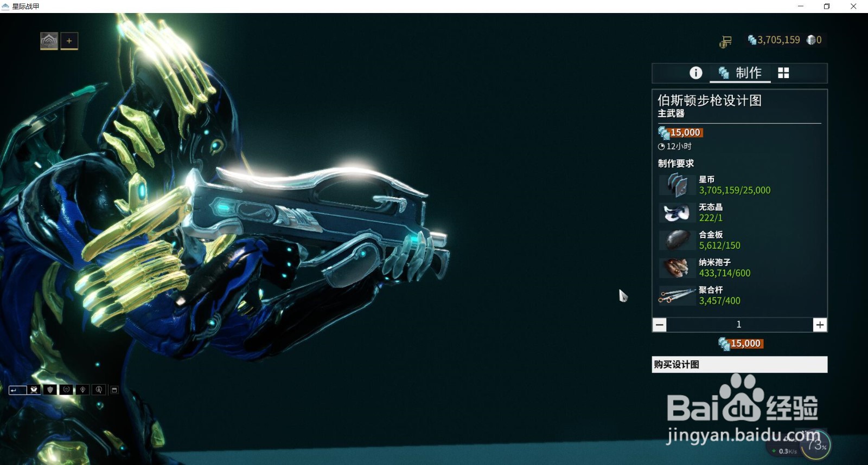
Task: Decrease purchase quantity with minus button
Action: pyautogui.click(x=659, y=325)
